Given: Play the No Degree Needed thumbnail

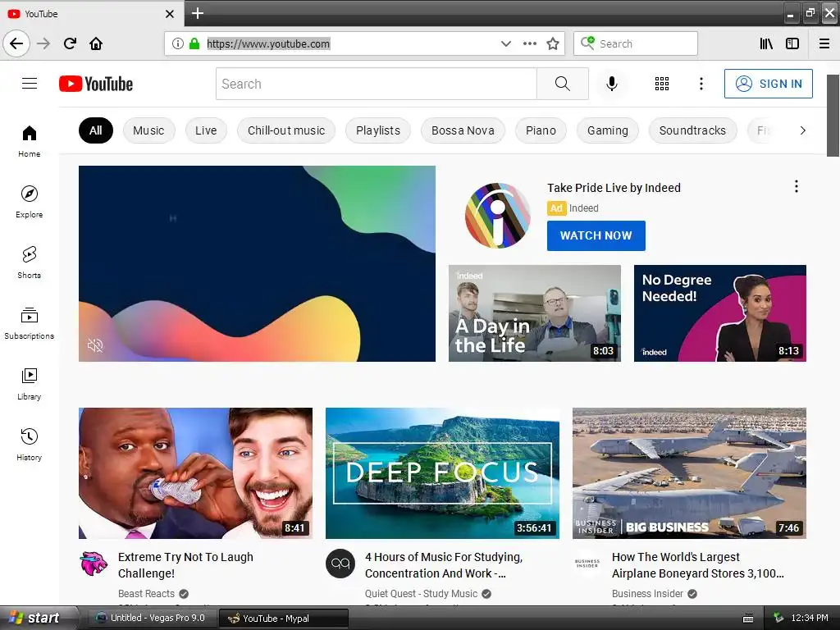Looking at the screenshot, I should click(x=720, y=313).
